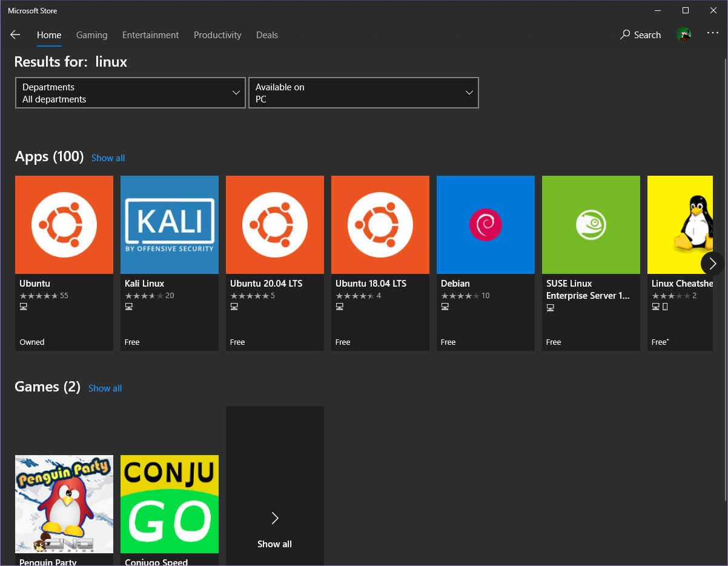Click Show all next to Games
The image size is (728, 566).
click(x=105, y=388)
